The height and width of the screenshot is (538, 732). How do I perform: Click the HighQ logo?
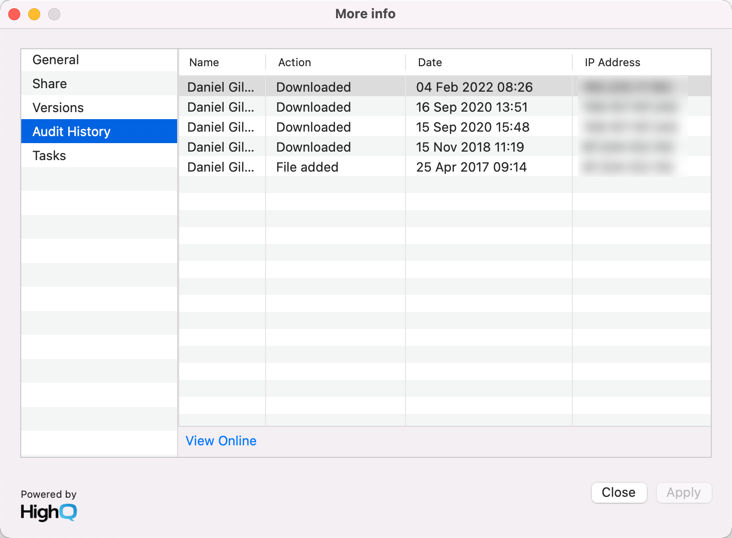(49, 512)
